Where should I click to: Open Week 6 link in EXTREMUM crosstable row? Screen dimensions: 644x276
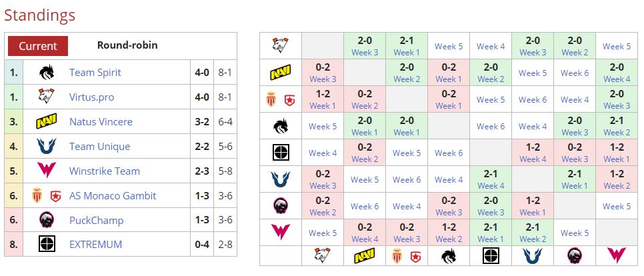[449, 153]
